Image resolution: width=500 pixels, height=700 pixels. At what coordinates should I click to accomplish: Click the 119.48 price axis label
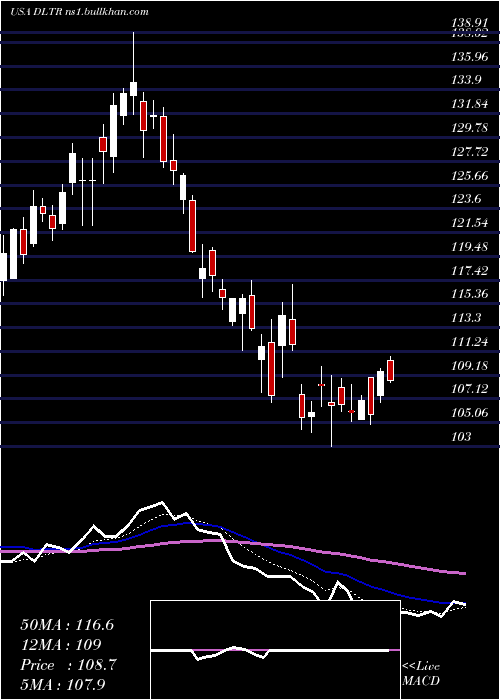pos(472,246)
